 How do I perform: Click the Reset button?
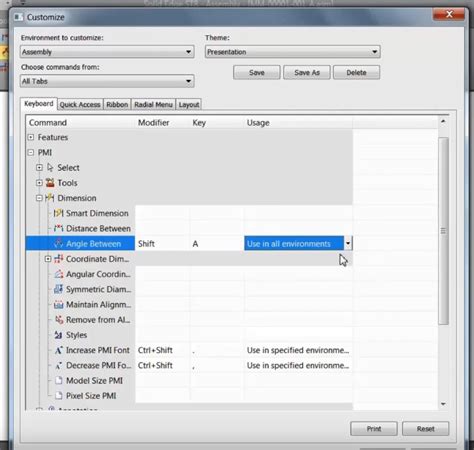pyautogui.click(x=425, y=429)
